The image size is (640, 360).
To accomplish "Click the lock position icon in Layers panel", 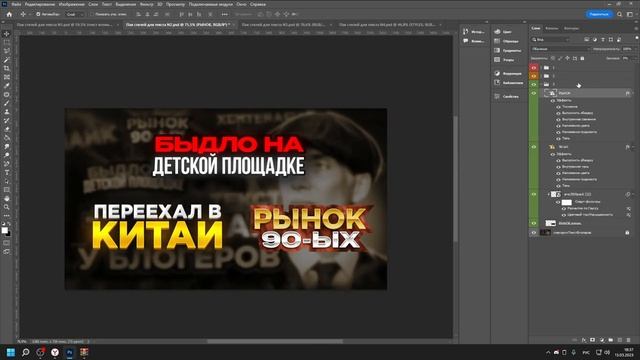I will [567, 58].
